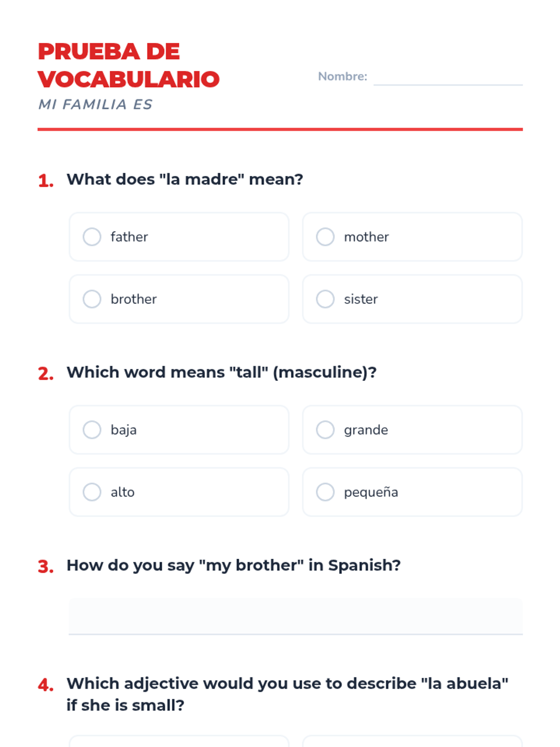Viewport: 560px width, 747px height.
Task: Click the red question number 1
Action: point(46,181)
